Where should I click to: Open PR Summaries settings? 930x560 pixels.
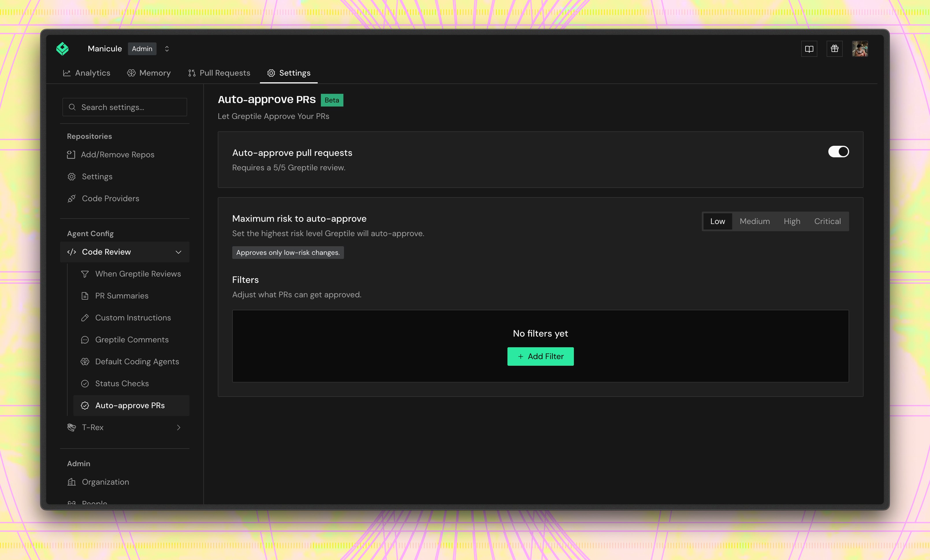click(x=131, y=296)
